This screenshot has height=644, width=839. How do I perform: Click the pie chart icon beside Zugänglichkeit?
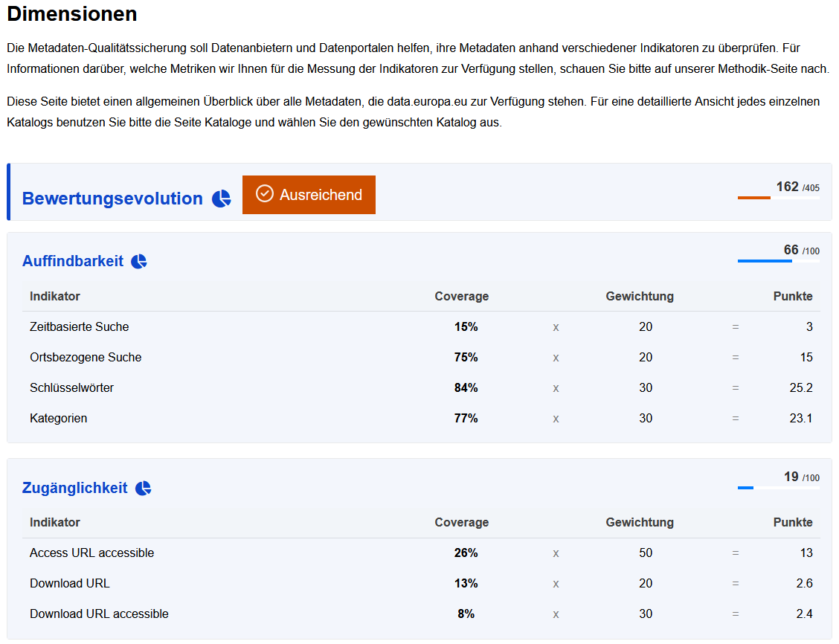click(x=143, y=488)
